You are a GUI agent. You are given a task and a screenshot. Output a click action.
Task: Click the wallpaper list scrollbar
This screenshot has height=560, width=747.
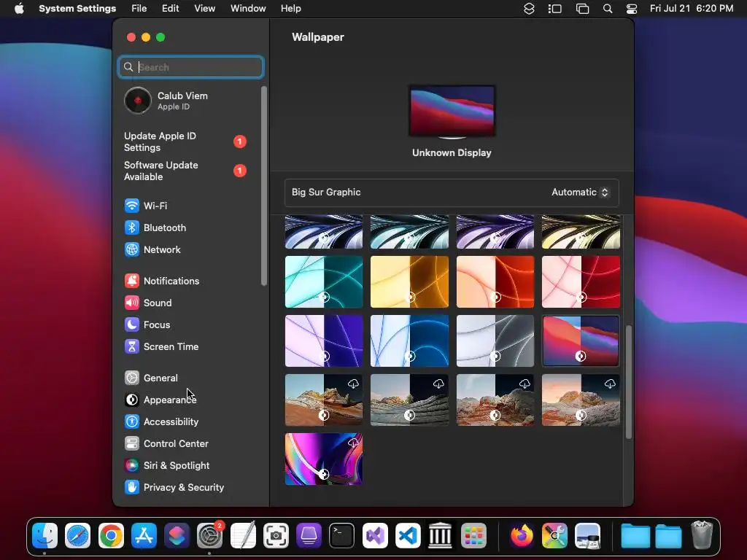coord(629,382)
